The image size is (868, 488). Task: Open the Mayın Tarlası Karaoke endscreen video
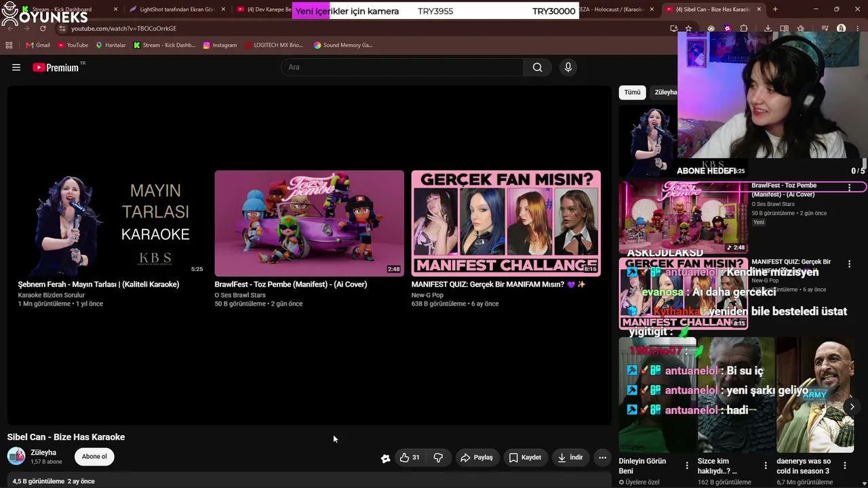113,223
